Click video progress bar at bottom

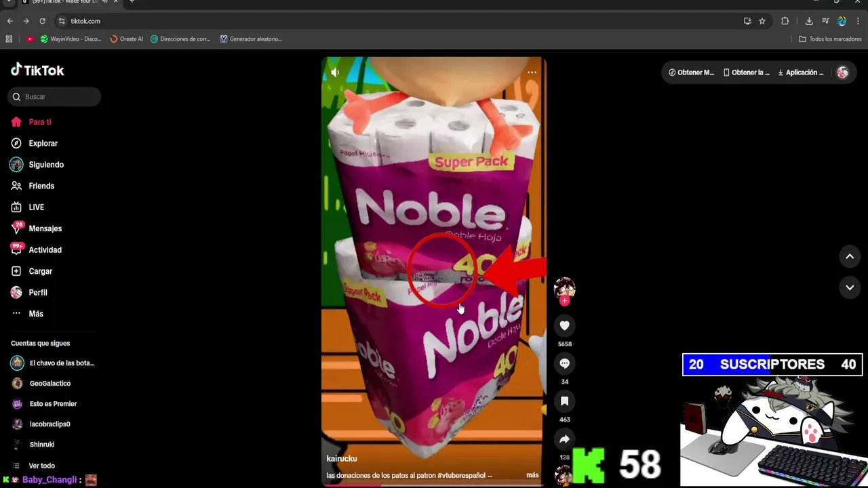(x=433, y=485)
